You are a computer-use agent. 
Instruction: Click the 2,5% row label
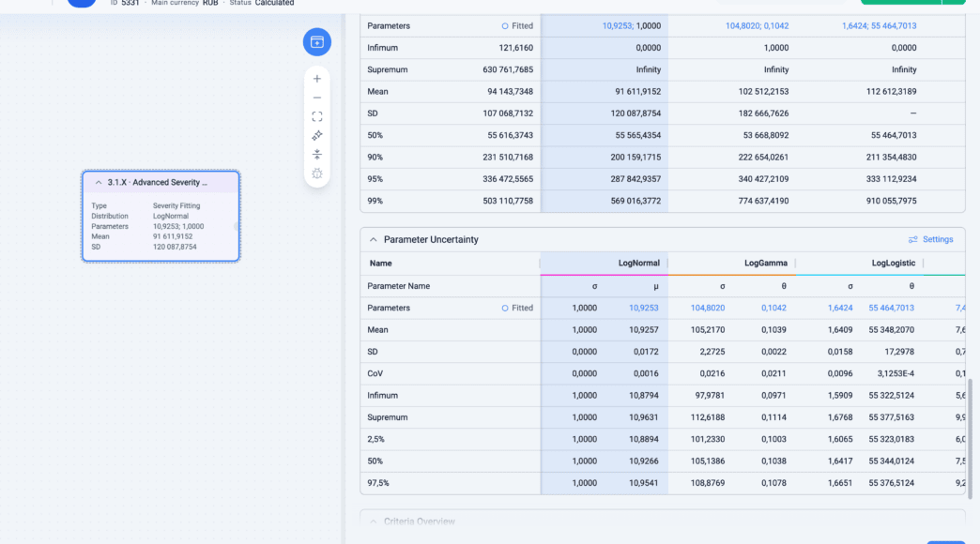click(x=375, y=439)
